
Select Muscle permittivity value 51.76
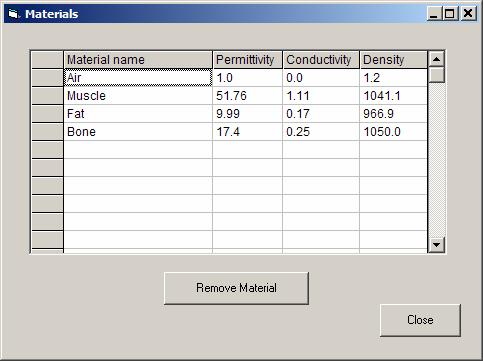[248, 96]
